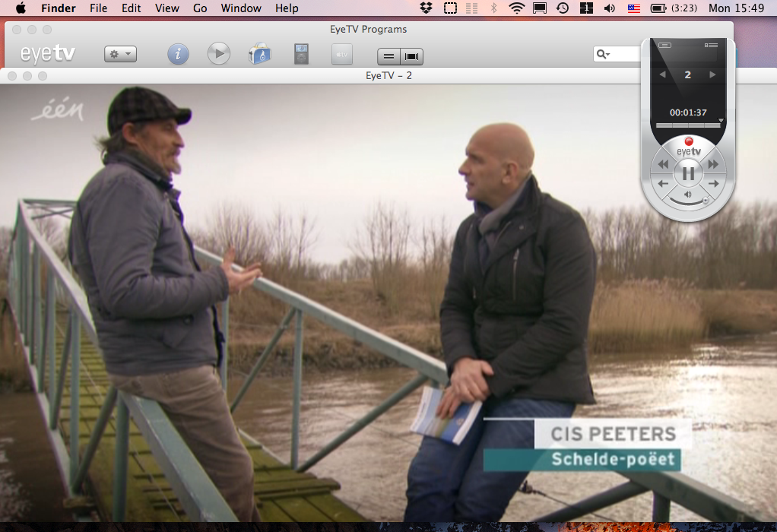Image resolution: width=777 pixels, height=532 pixels.
Task: Click the AirPlay display menu bar icon
Action: tap(540, 8)
